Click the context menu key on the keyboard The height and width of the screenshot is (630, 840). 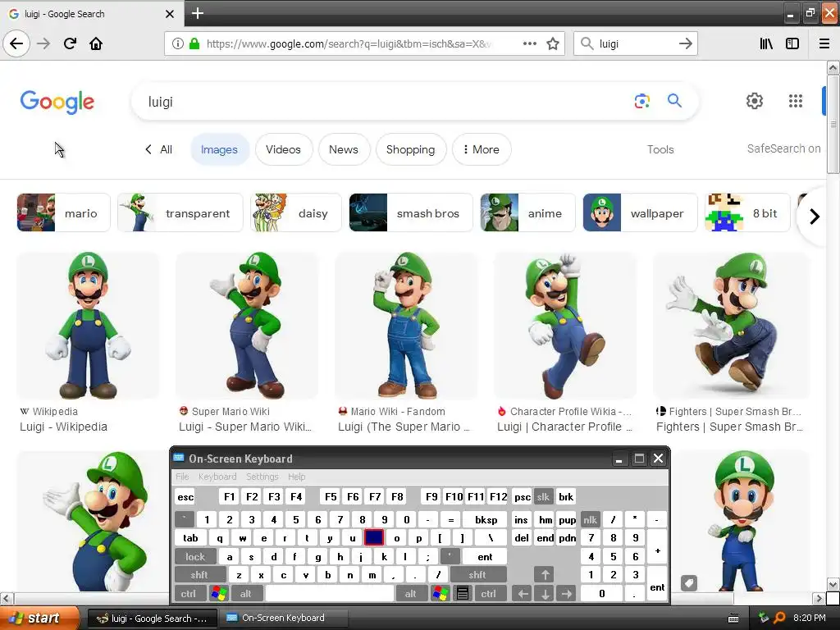coord(463,594)
